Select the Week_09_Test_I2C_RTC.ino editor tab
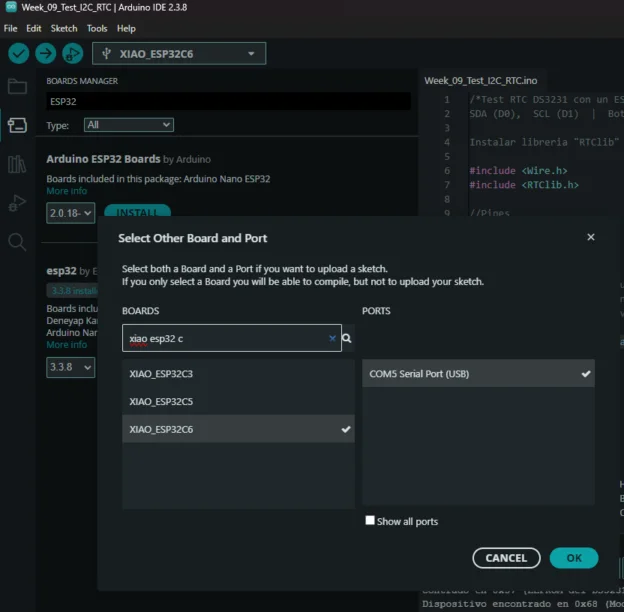The image size is (624, 612). pos(480,81)
